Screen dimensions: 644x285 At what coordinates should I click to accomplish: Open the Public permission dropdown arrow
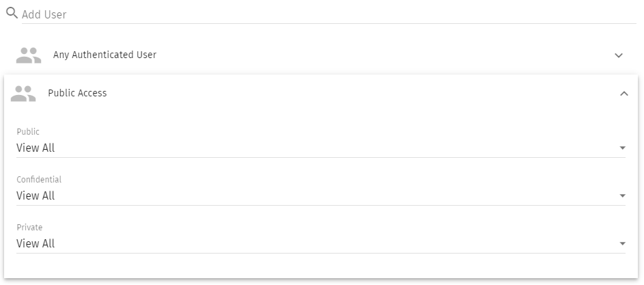click(x=622, y=148)
